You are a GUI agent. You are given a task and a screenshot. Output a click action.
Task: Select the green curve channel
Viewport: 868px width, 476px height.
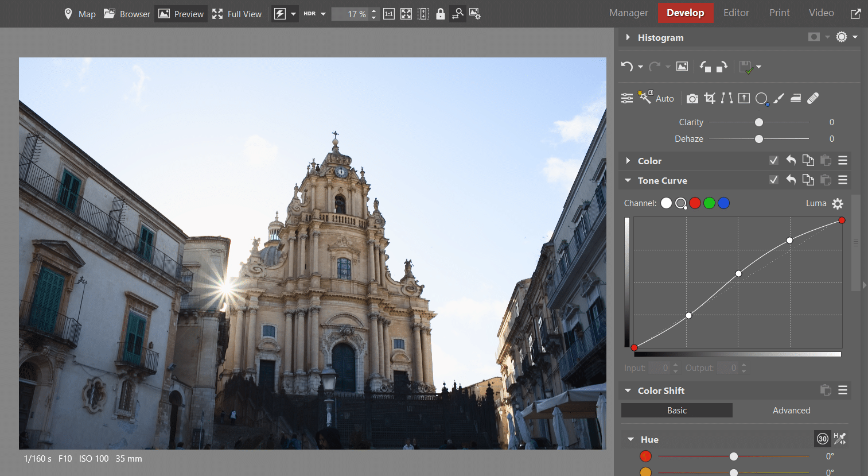point(710,203)
